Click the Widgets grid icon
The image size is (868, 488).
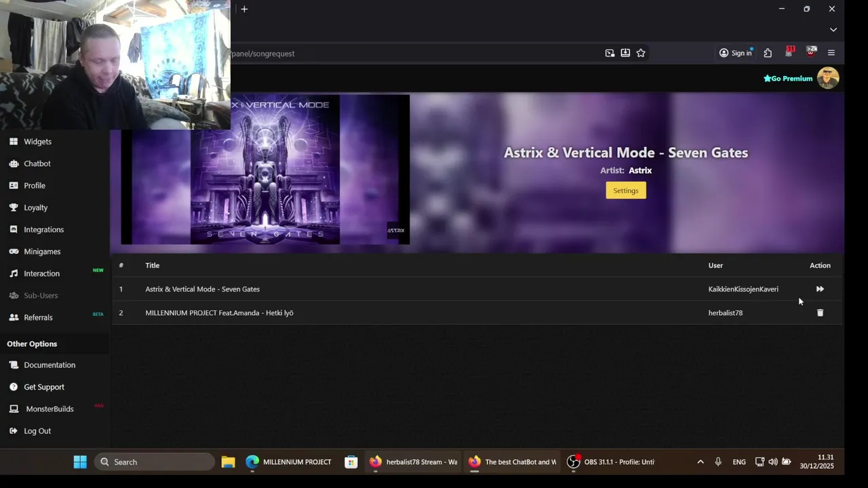coord(14,142)
